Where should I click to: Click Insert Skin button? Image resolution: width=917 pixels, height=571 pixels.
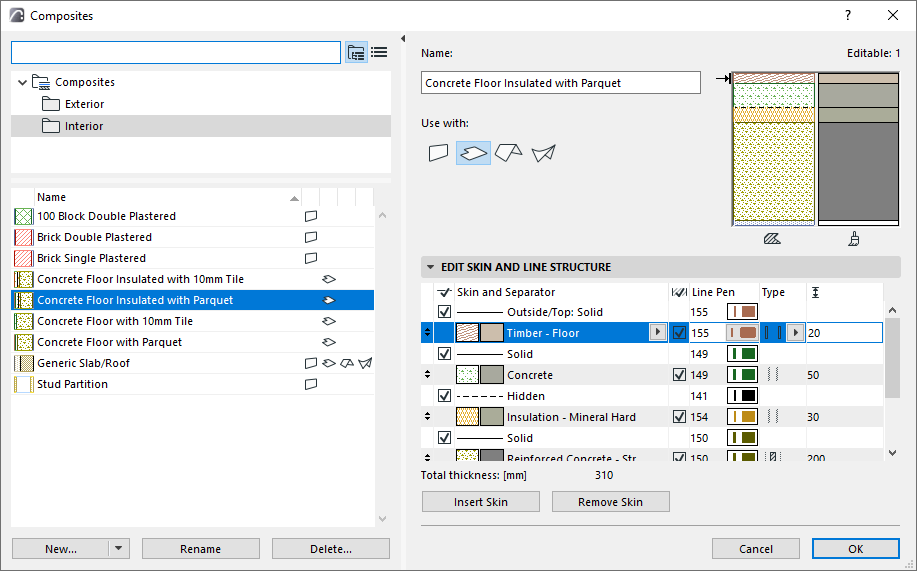tap(481, 502)
